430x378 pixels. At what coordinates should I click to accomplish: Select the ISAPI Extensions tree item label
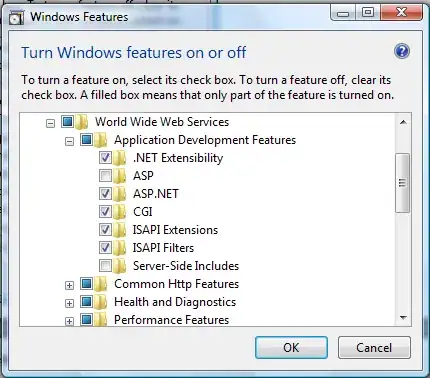(175, 230)
